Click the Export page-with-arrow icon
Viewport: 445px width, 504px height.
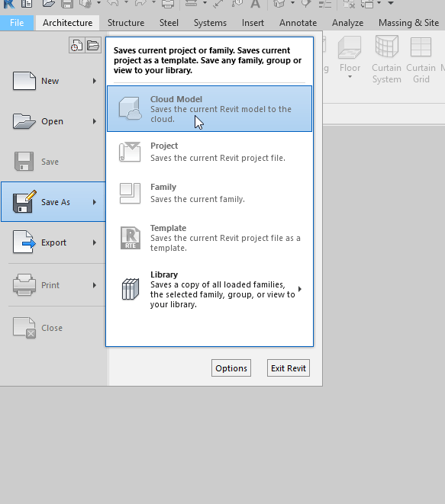click(24, 242)
